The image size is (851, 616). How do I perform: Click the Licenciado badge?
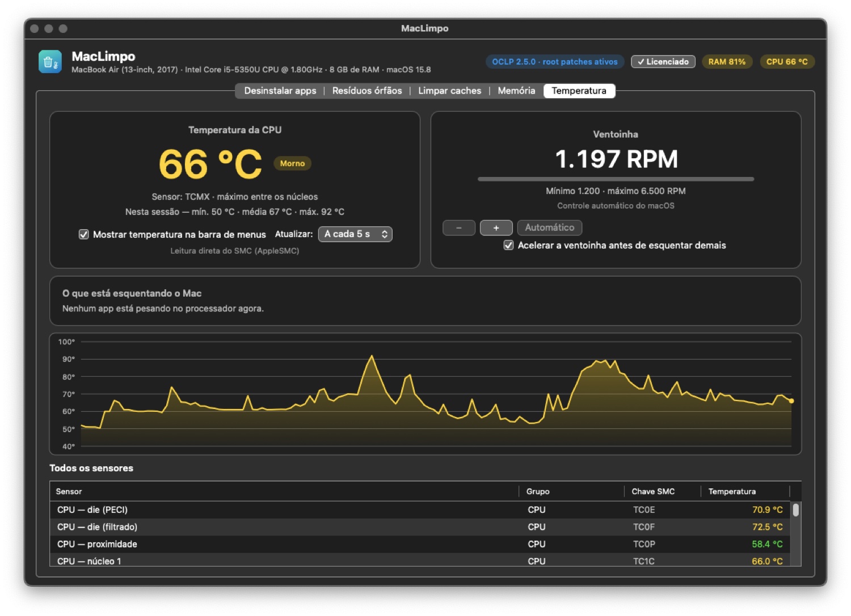[663, 62]
